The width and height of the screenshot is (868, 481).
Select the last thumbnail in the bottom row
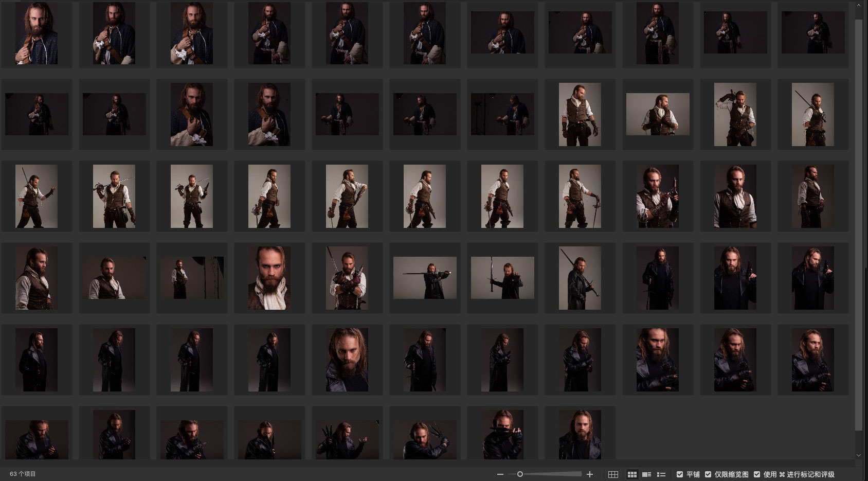click(x=580, y=435)
